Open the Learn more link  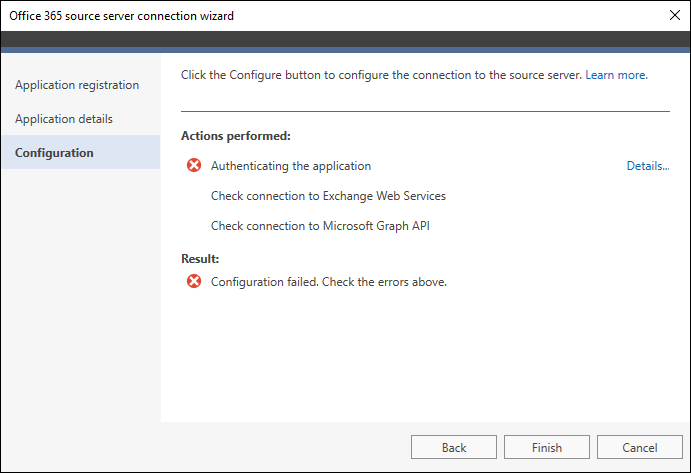[x=616, y=75]
